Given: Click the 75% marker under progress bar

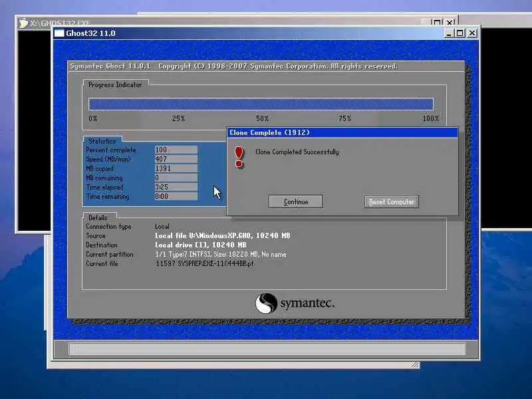Looking at the screenshot, I should coord(344,118).
